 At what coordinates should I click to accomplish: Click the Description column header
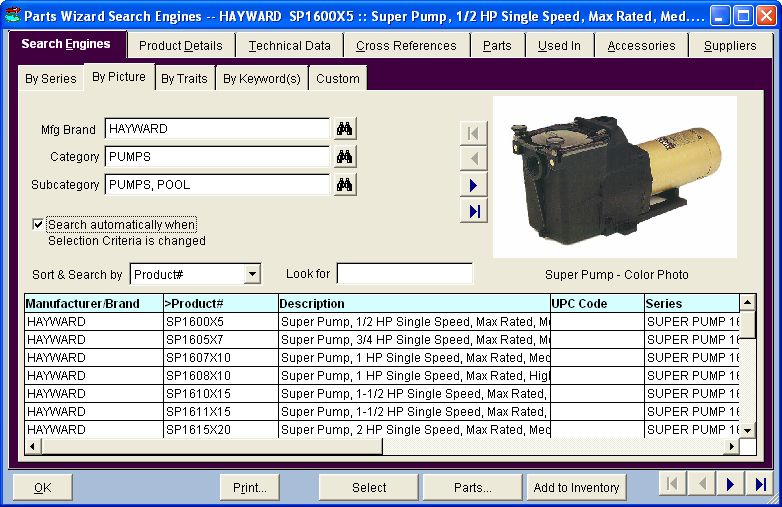point(414,303)
